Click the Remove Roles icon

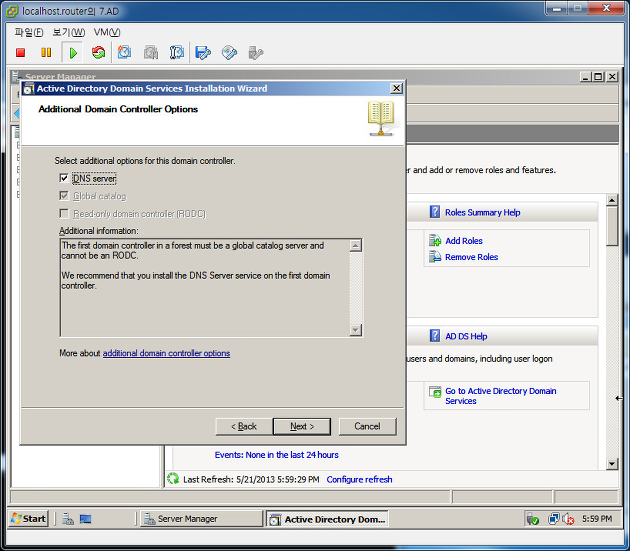(435, 256)
